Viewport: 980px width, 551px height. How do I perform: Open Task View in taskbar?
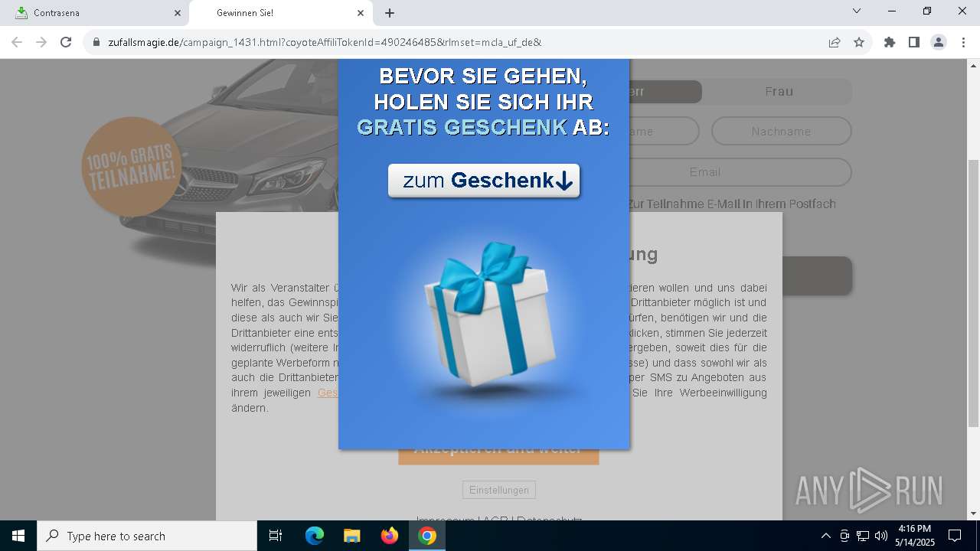pos(276,536)
